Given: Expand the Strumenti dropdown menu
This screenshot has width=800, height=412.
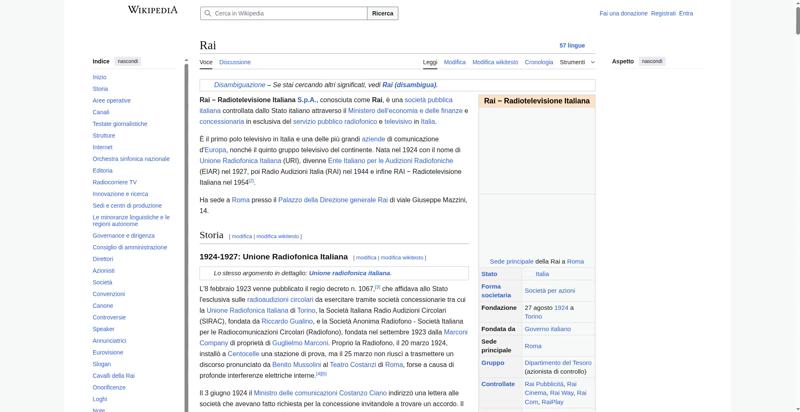Looking at the screenshot, I should (x=577, y=62).
